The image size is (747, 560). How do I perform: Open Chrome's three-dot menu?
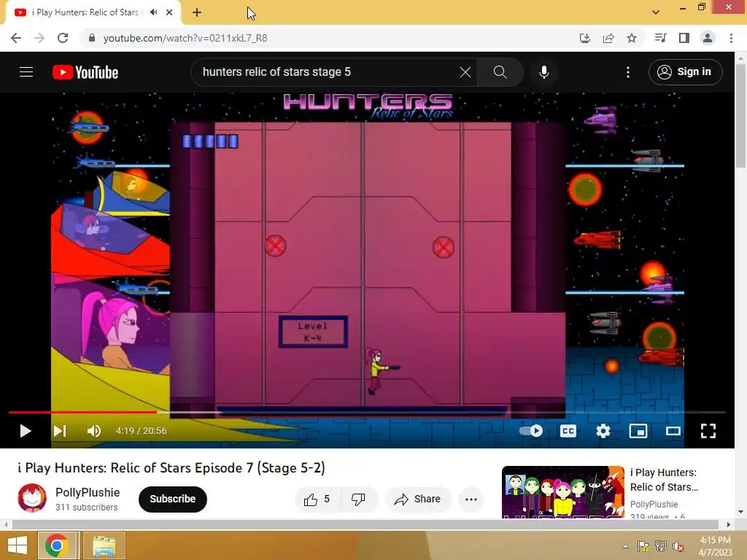pyautogui.click(x=731, y=38)
